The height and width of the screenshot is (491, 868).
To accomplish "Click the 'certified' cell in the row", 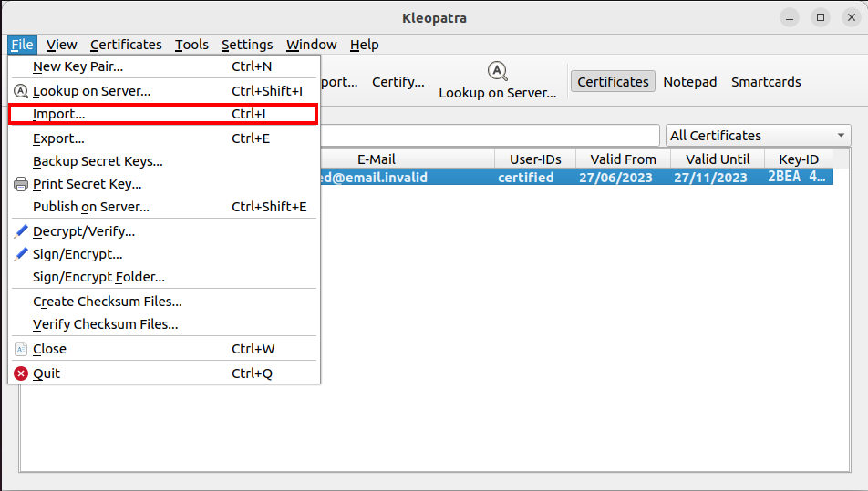I will point(526,178).
